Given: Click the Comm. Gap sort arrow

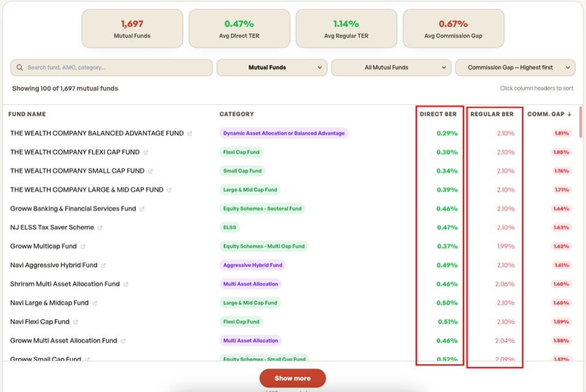Looking at the screenshot, I should 569,114.
